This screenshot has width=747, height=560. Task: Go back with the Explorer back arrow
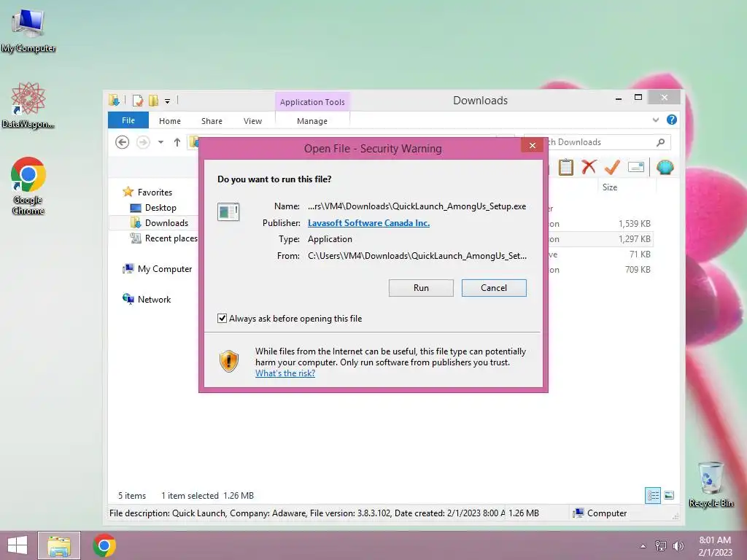122,142
